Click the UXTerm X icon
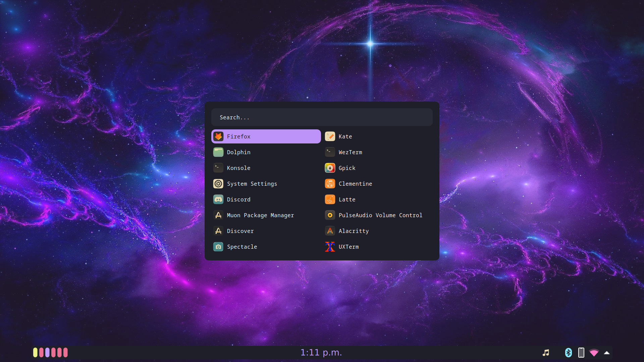 tap(330, 247)
